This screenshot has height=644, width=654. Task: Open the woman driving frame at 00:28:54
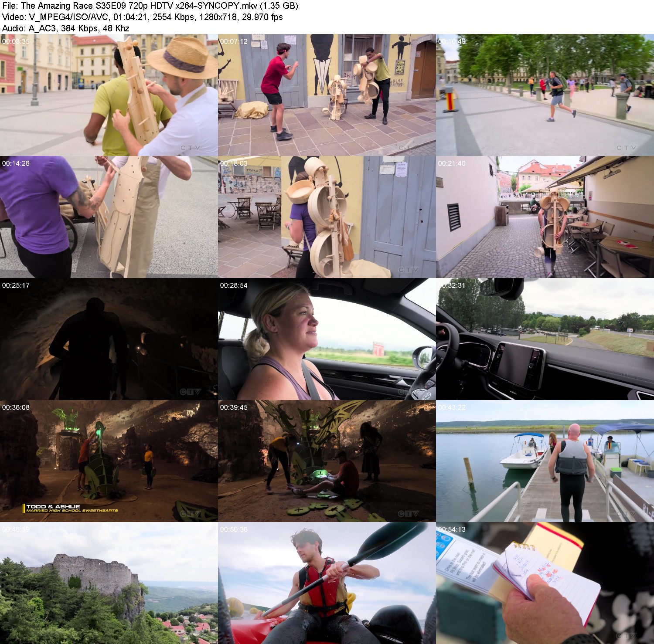(327, 339)
